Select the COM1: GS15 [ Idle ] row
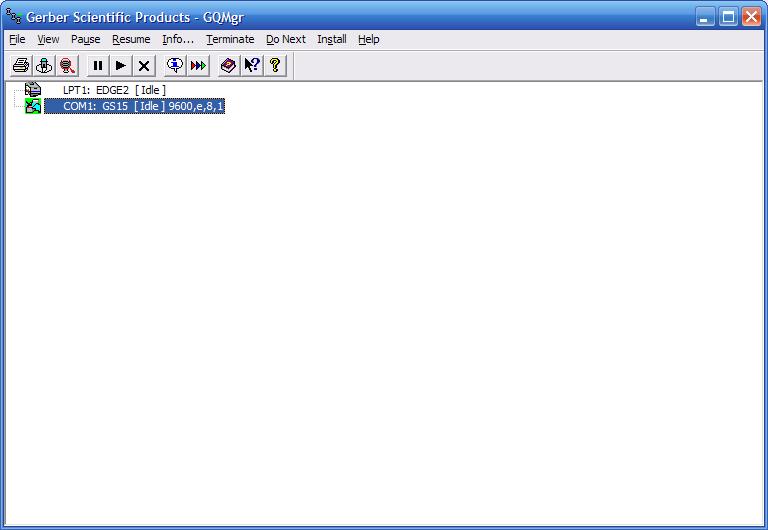 pos(135,106)
